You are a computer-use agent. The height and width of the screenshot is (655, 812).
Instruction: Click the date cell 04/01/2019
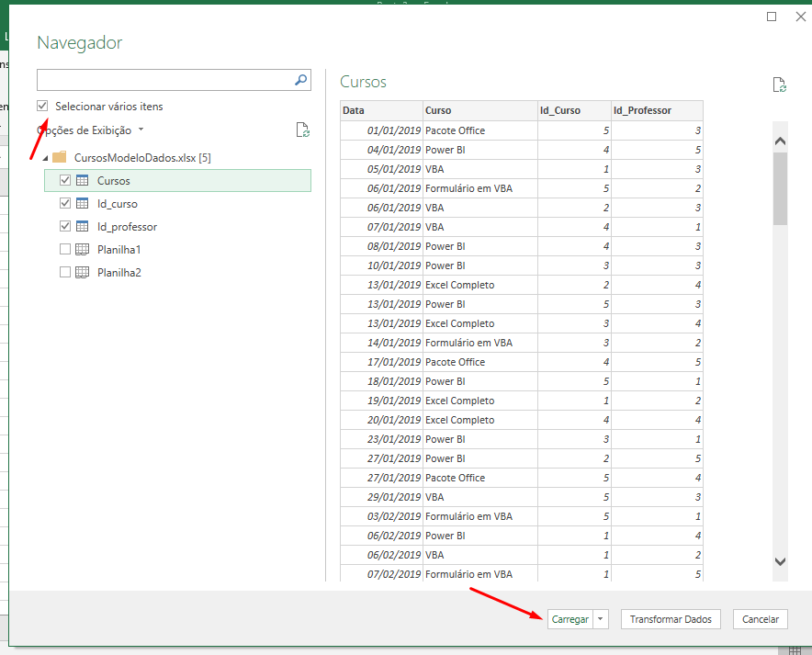click(x=382, y=150)
